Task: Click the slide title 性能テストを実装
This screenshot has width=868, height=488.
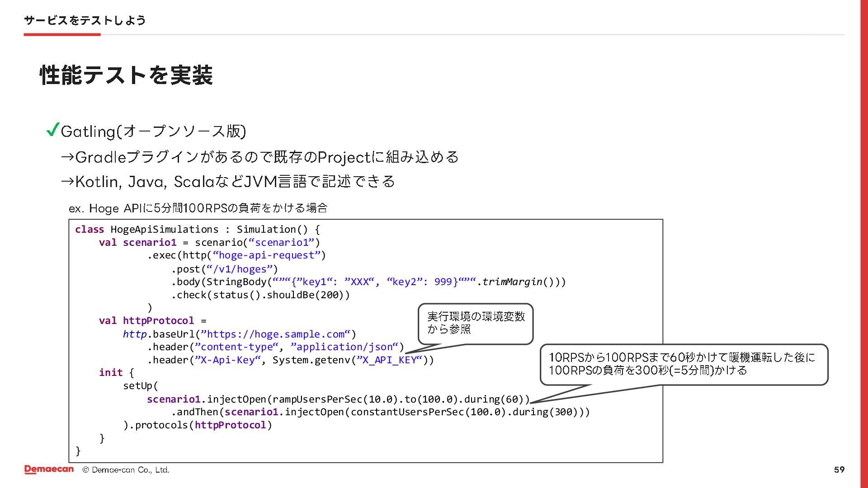Action: (x=126, y=75)
